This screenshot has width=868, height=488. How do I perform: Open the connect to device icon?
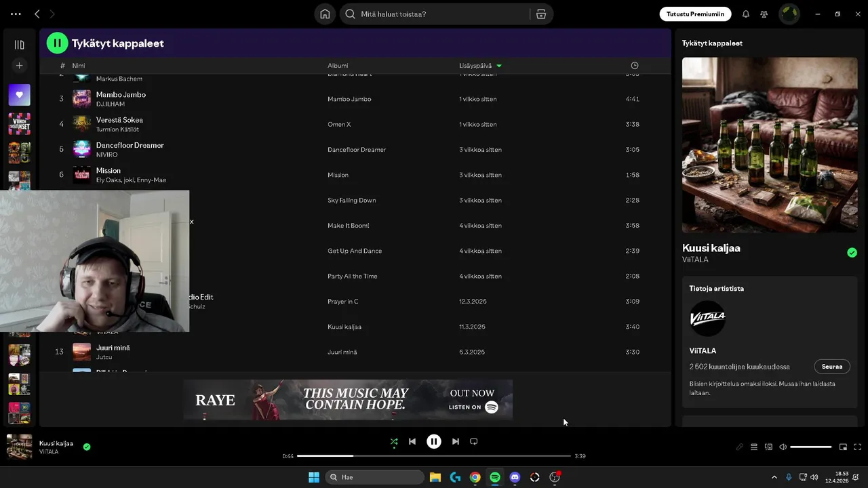768,447
